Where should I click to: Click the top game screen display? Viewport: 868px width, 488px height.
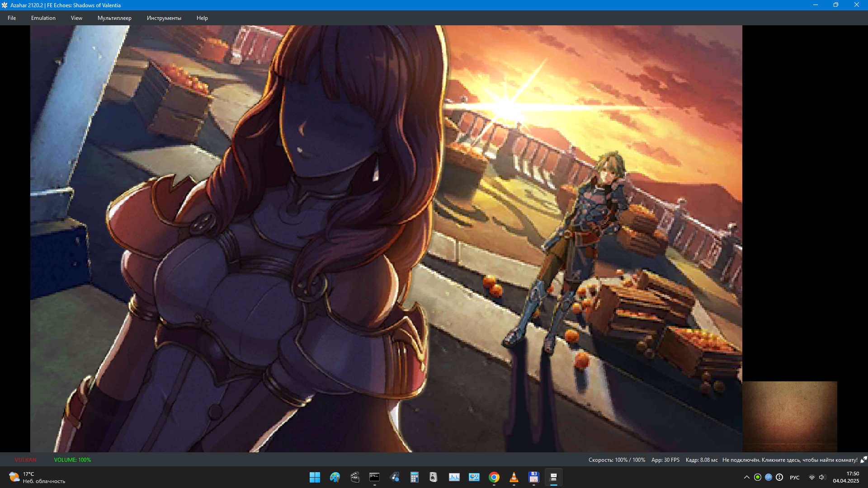click(x=386, y=239)
